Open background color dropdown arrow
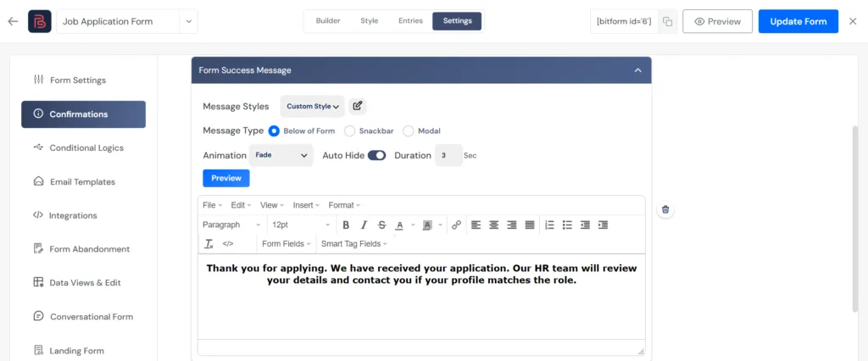Viewport: 868px width, 361px height. tap(441, 225)
